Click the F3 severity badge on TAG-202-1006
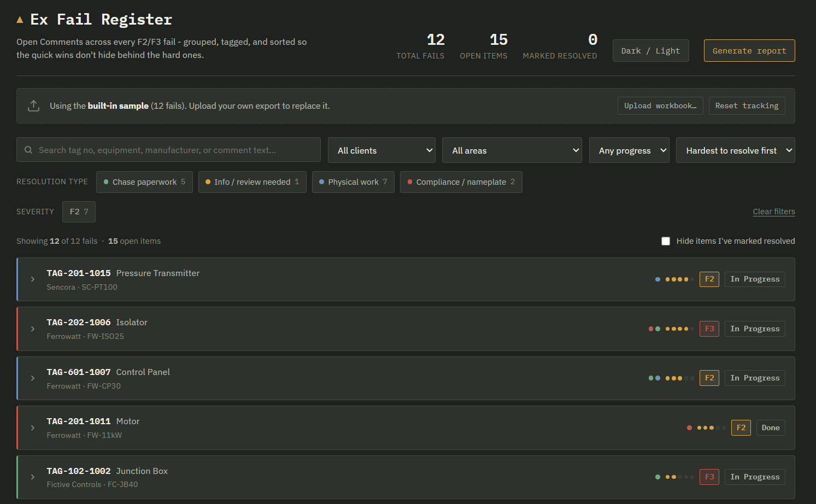816x504 pixels. 709,329
